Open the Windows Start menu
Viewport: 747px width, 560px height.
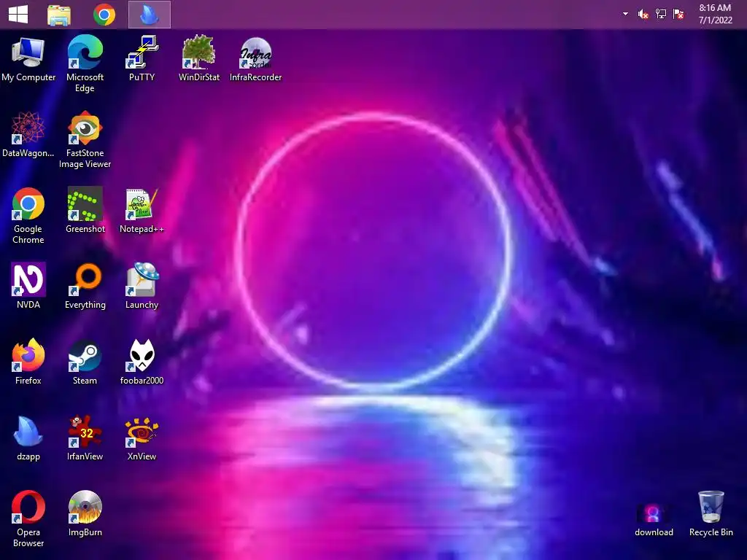18,15
